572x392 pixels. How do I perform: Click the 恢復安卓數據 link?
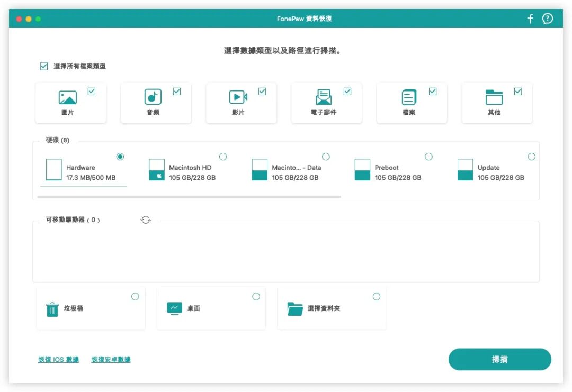point(111,359)
